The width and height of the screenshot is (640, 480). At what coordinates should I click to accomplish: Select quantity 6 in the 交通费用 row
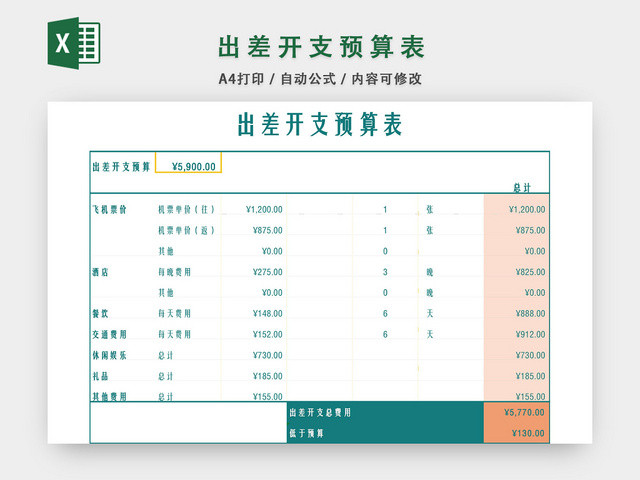coord(385,335)
